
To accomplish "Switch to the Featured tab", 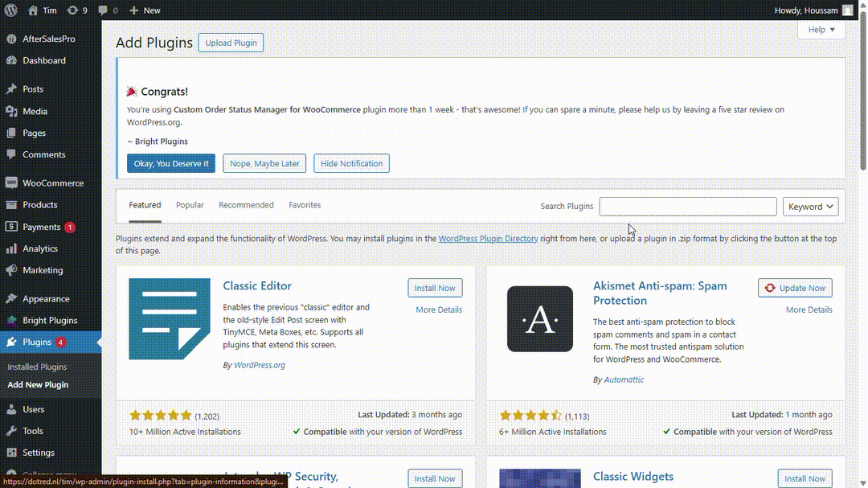I will click(x=145, y=205).
